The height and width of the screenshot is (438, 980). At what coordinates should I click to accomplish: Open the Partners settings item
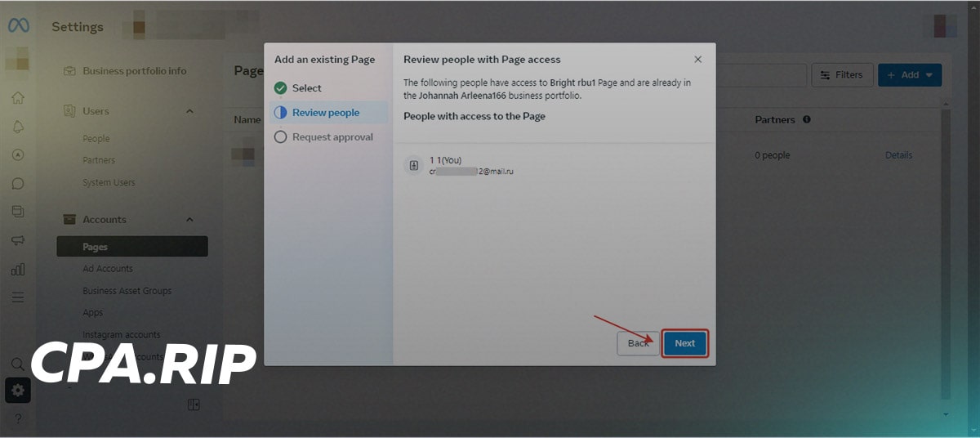tap(99, 161)
